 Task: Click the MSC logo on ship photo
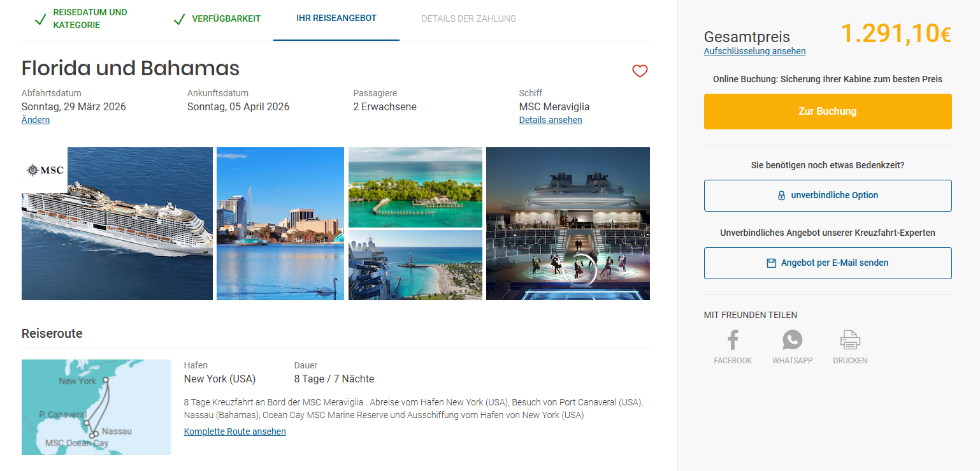(x=45, y=170)
